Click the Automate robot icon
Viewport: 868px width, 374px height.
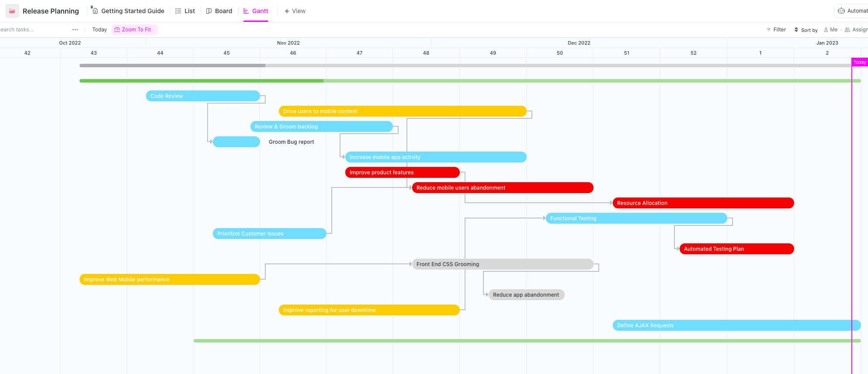click(x=841, y=11)
